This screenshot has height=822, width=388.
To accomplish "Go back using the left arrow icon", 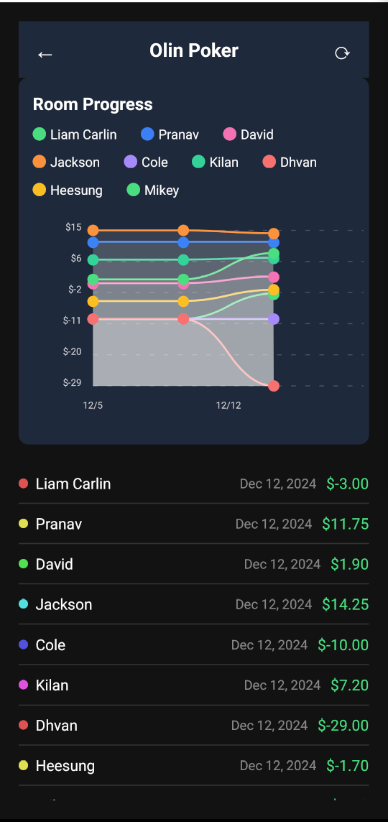I will click(x=45, y=54).
